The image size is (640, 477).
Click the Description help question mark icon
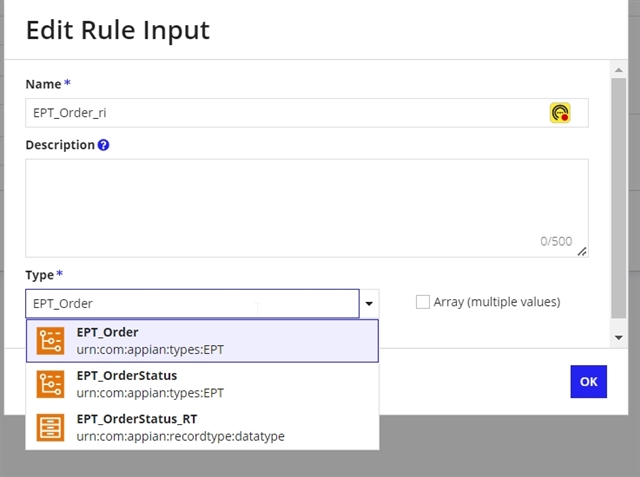pos(103,145)
